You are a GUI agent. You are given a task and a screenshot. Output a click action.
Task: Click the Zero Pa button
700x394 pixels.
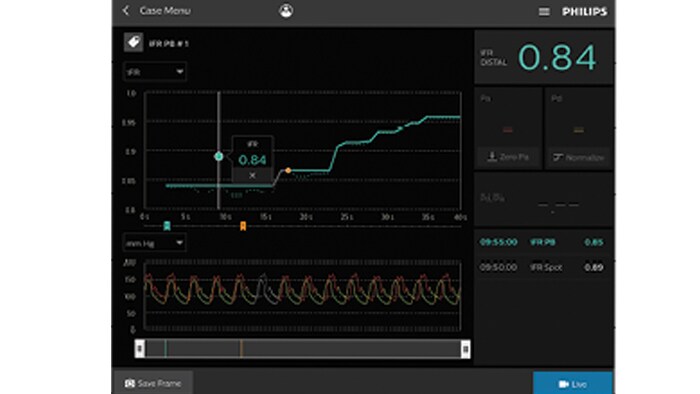(508, 157)
